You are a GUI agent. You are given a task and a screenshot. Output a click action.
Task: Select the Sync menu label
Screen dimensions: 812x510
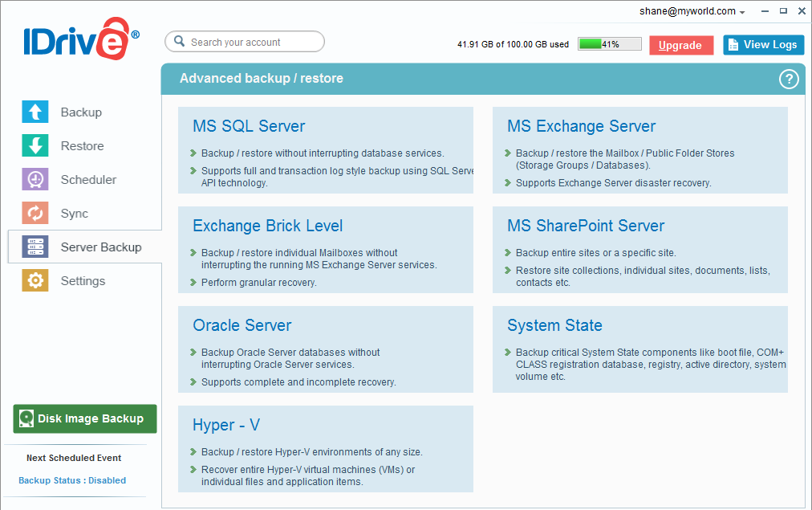point(75,214)
